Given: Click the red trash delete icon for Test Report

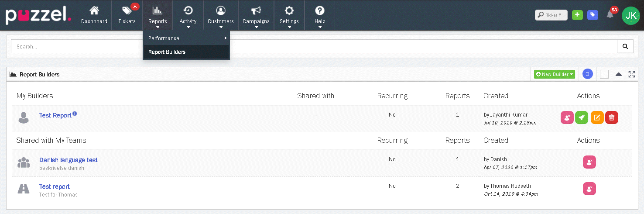Looking at the screenshot, I should 612,117.
